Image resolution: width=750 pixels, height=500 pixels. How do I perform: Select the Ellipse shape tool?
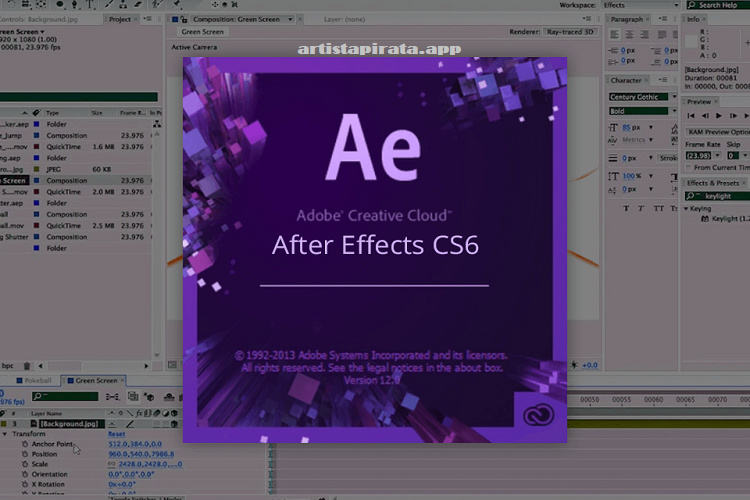(60, 4)
